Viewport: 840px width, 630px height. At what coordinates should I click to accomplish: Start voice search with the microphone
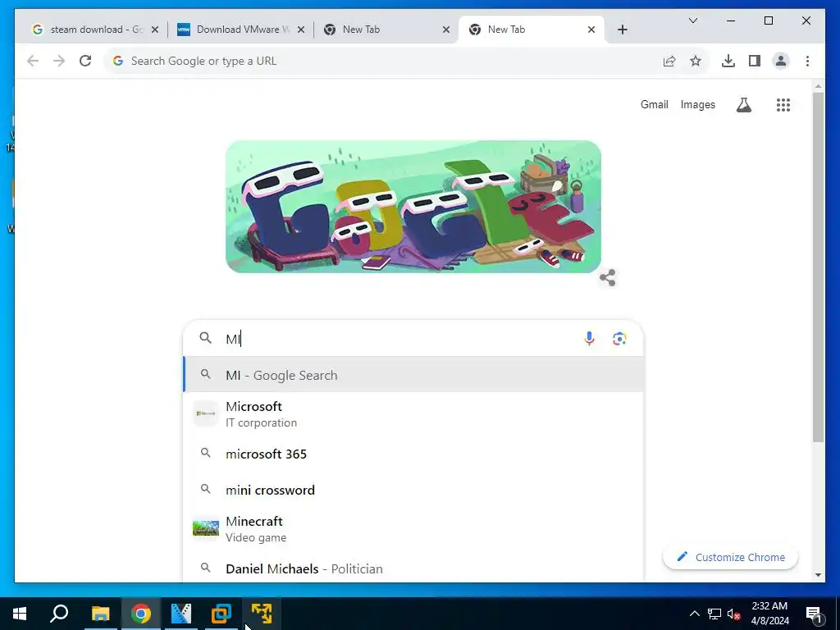pos(589,339)
